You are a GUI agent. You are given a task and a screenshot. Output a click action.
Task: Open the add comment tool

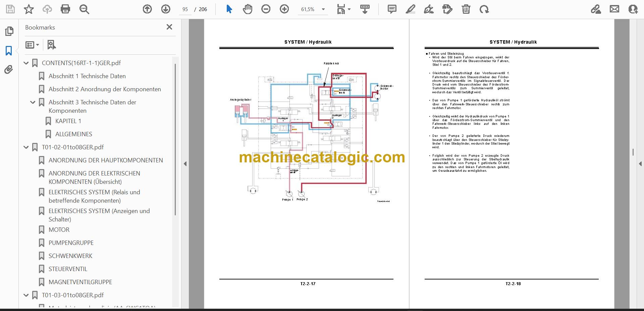[392, 9]
